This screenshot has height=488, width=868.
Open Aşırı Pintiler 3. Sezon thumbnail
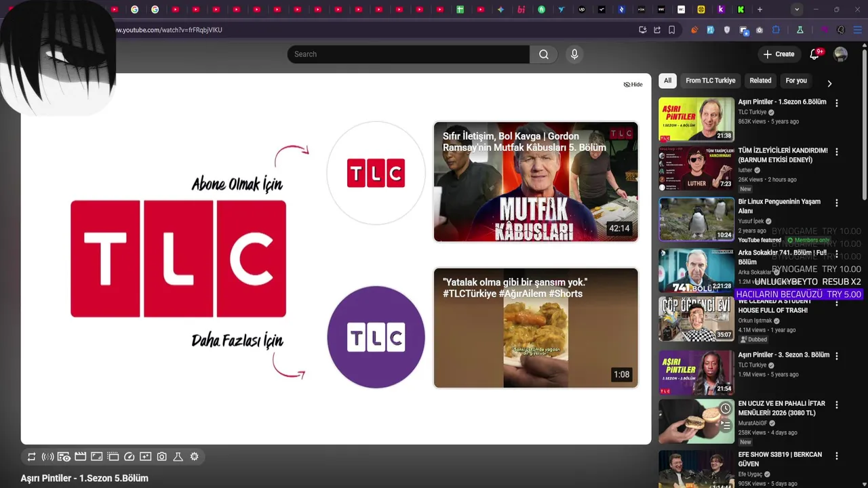[696, 372]
